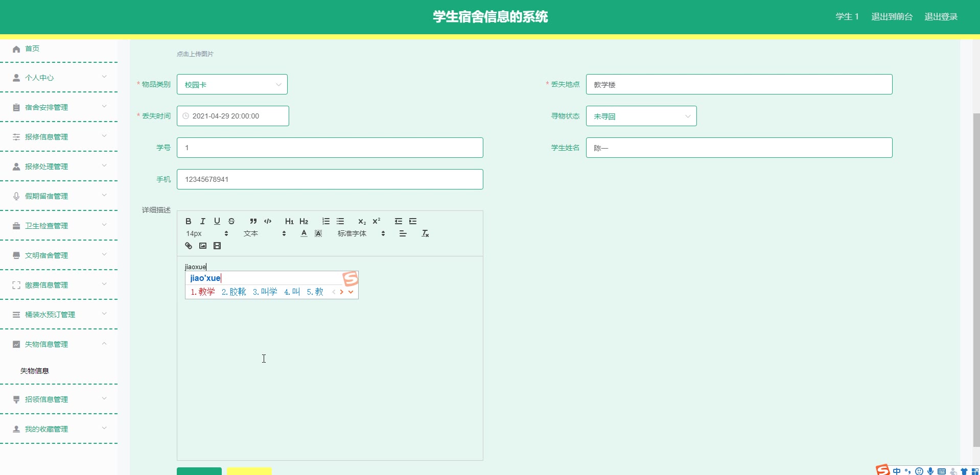Toggle italic formatting in the editor
Screen dimensions: 980x475
(202, 221)
